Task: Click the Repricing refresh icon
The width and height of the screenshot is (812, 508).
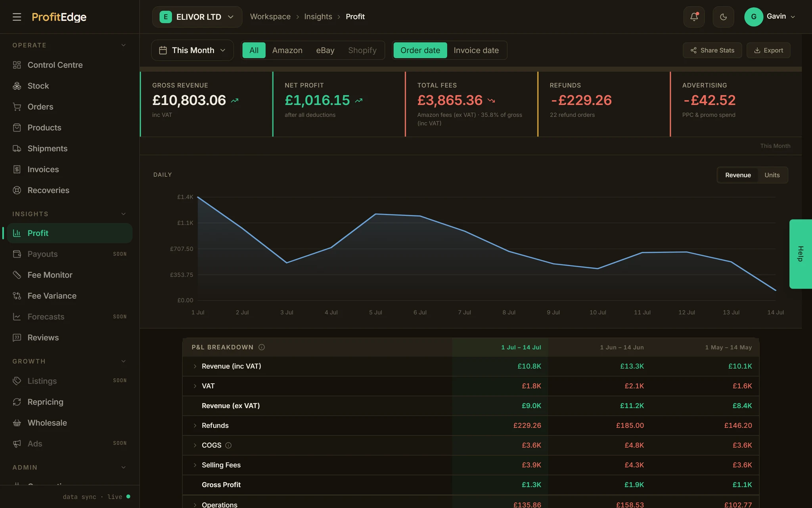Action: coord(17,402)
